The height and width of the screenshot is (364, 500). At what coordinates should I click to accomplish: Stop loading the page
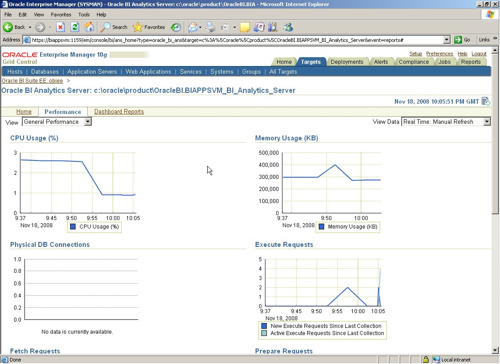(x=60, y=27)
